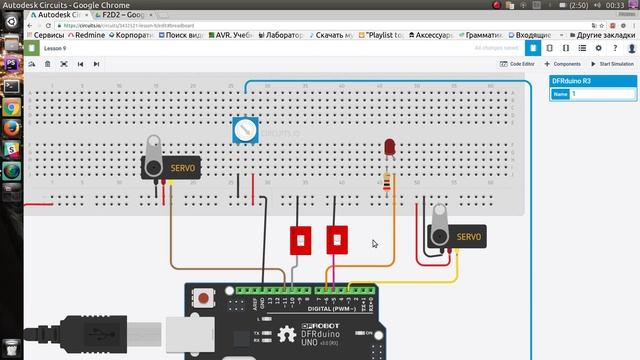The image size is (640, 360).
Task: Edit the DFRduino Name field
Action: tap(603, 94)
